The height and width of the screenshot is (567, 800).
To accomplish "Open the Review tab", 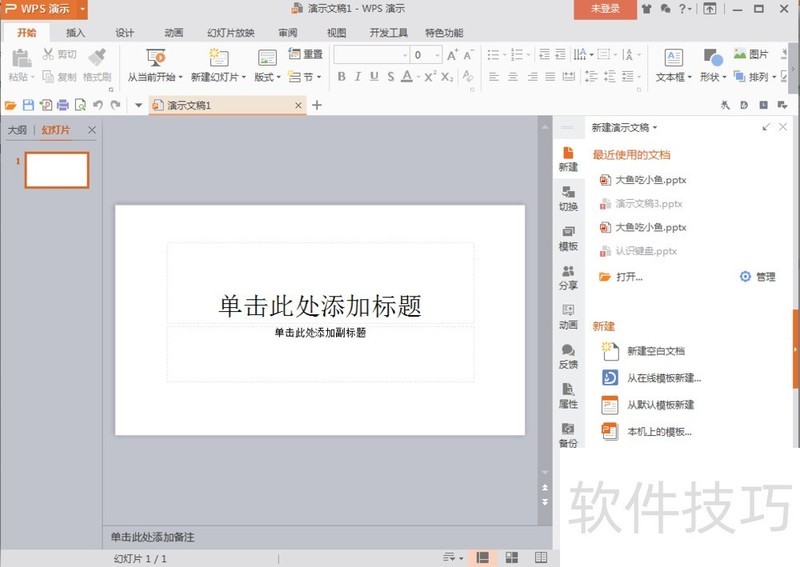I will click(288, 33).
